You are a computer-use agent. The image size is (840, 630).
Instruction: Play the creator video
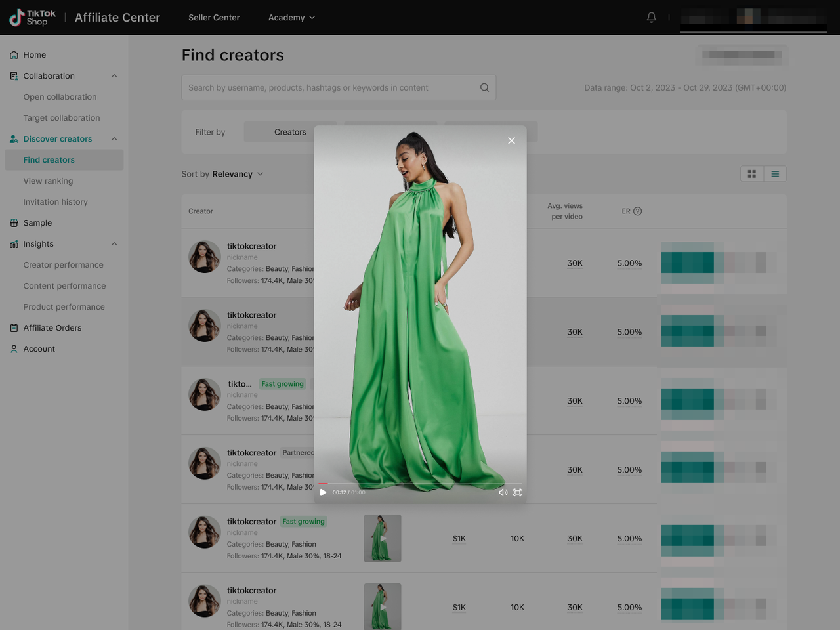pyautogui.click(x=323, y=492)
